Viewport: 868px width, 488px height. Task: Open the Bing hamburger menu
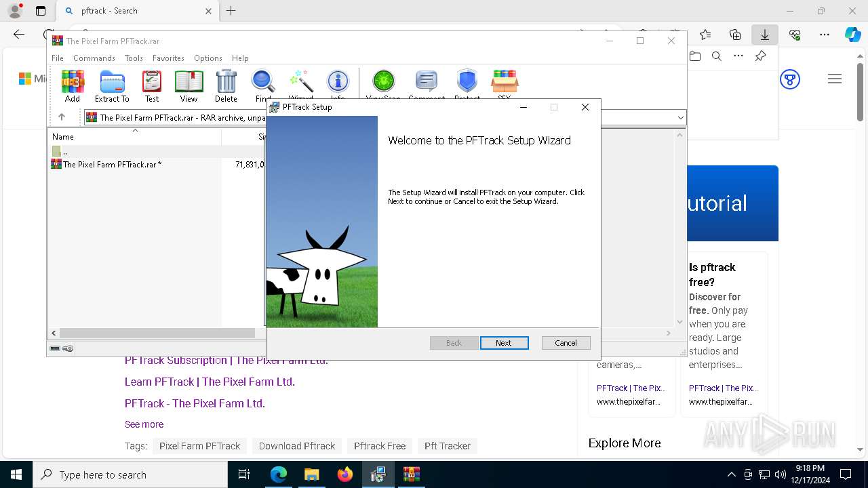pos(835,79)
